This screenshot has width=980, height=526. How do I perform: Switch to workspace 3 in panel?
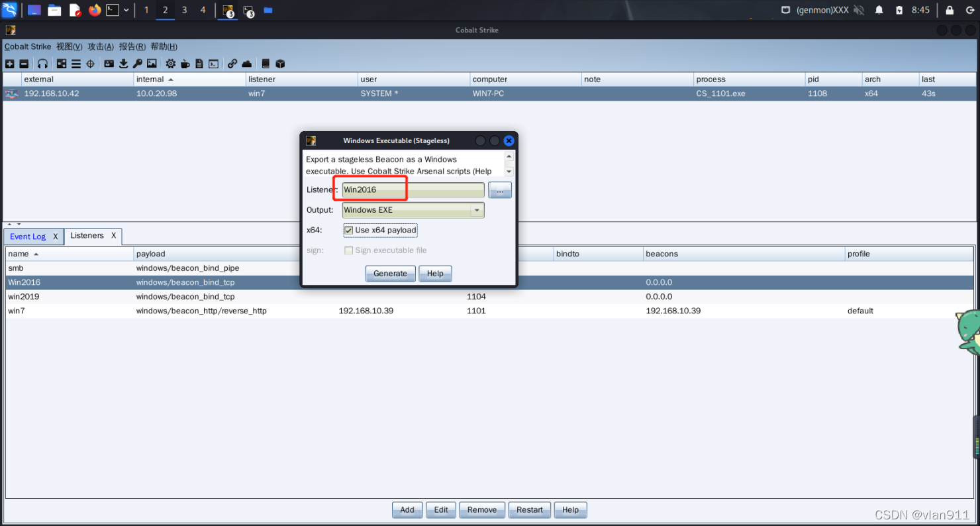point(184,10)
